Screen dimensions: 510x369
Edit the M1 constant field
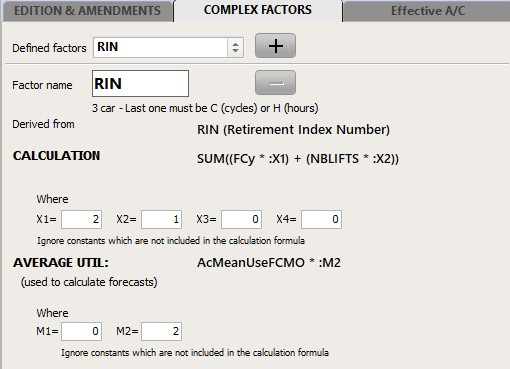click(x=81, y=331)
